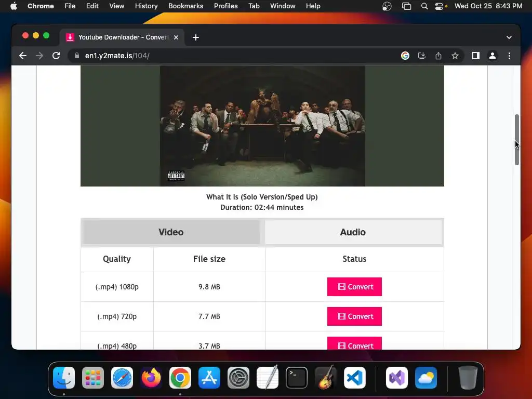This screenshot has height=399, width=532.
Task: Open Visual Studio from the Dock
Action: 397,378
